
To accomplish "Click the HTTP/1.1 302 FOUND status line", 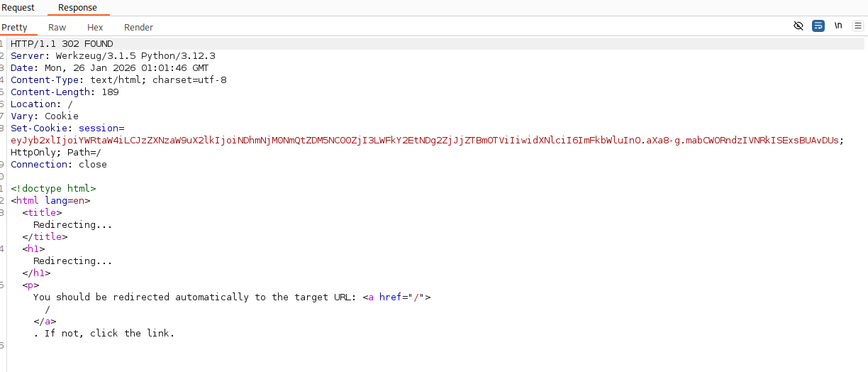I will [x=62, y=44].
